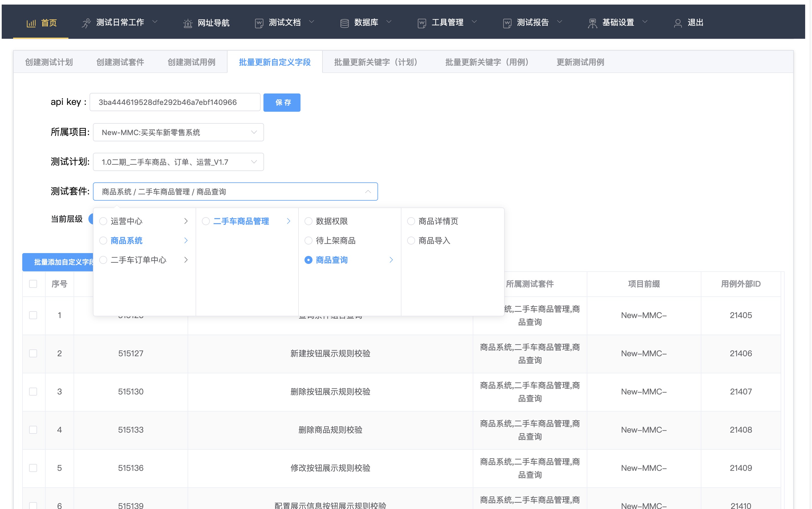Select the 运营中心 radio button
The image size is (812, 509).
[x=103, y=221]
